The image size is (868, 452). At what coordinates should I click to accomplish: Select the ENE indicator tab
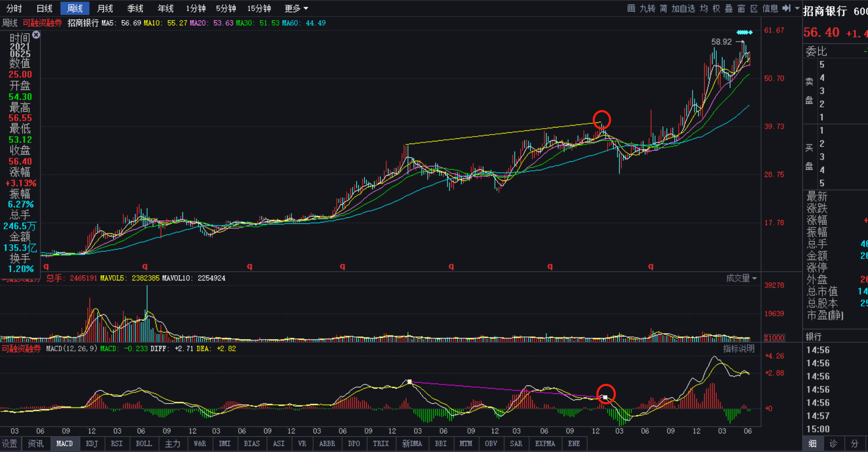574,444
